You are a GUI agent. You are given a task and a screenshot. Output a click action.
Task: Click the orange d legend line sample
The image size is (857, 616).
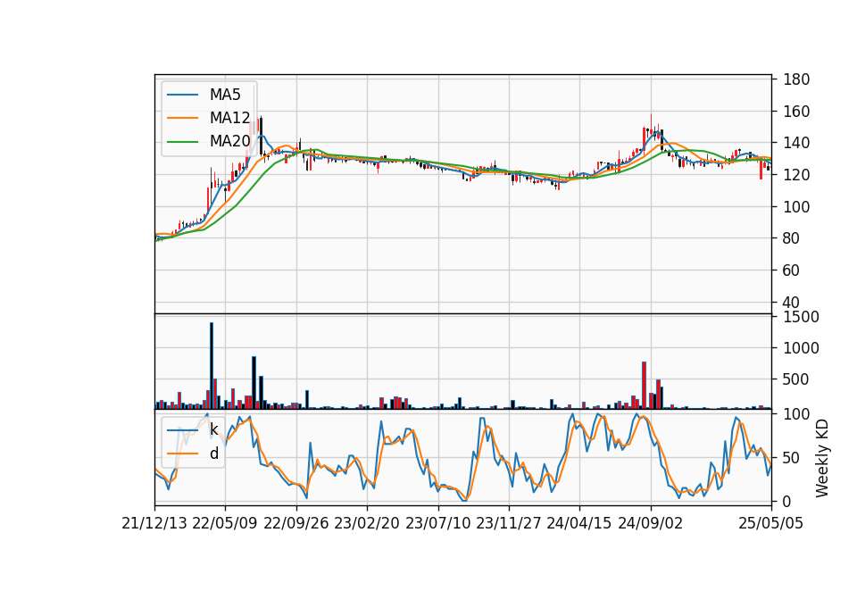(x=182, y=454)
